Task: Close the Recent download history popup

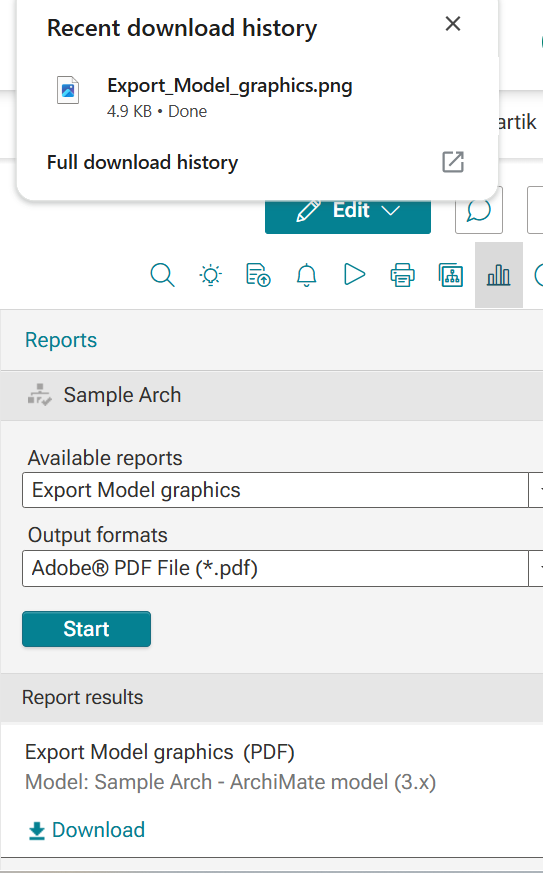Action: pyautogui.click(x=453, y=24)
